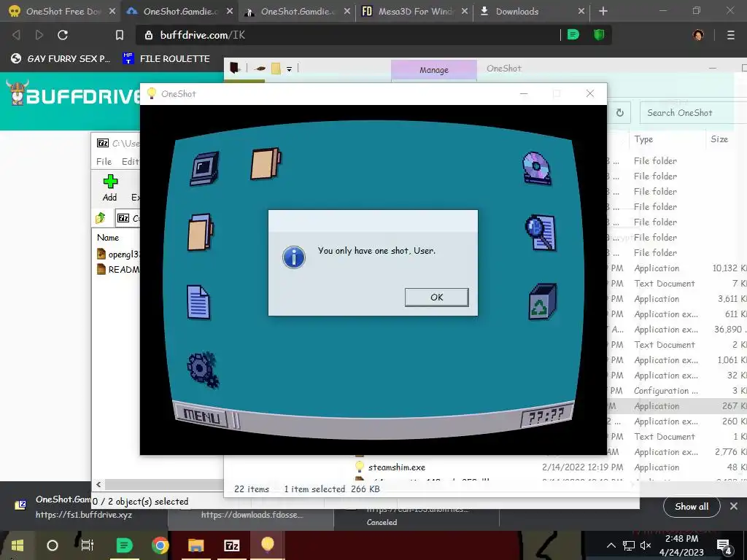The image size is (747, 560).
Task: Go up one folder in 7-Zip
Action: coord(101,218)
